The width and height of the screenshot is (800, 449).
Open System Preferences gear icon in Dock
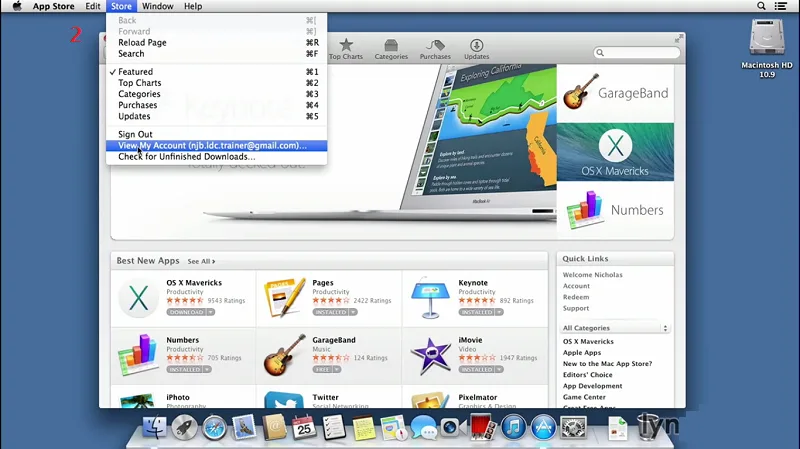(573, 427)
